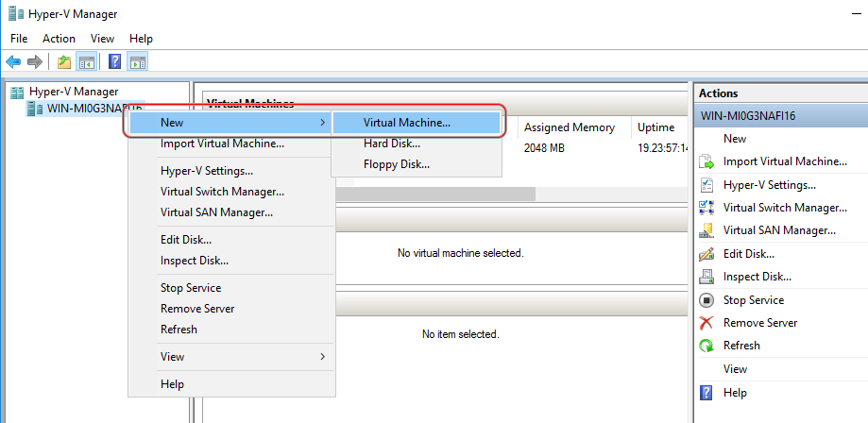The width and height of the screenshot is (868, 423).
Task: Click Hyper-V Settings... in Actions pane
Action: [770, 185]
